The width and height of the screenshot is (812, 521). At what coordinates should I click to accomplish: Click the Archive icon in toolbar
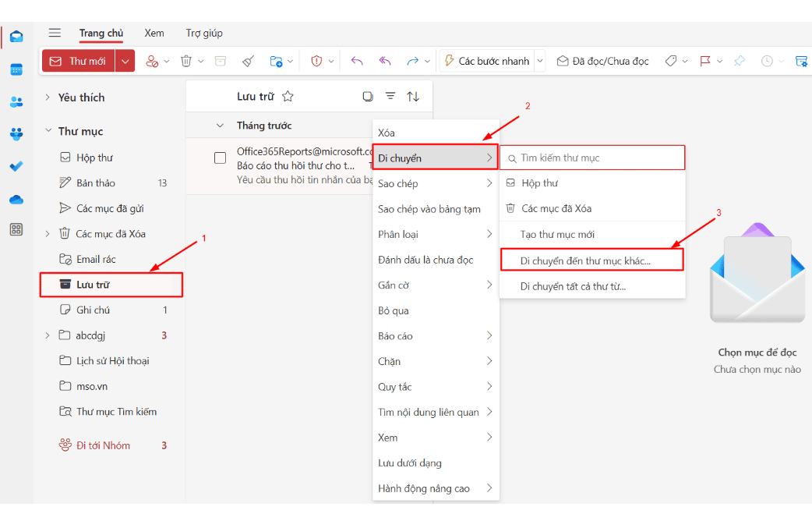click(221, 61)
